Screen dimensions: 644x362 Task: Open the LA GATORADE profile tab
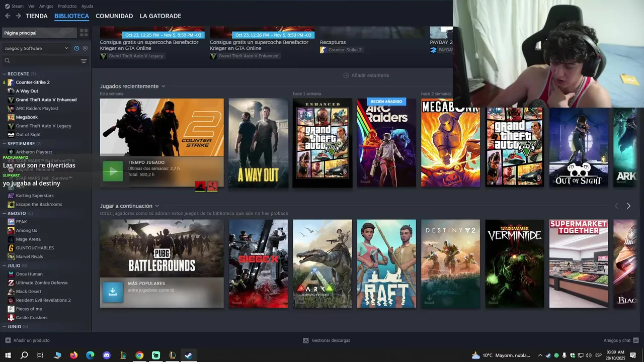pos(160,16)
